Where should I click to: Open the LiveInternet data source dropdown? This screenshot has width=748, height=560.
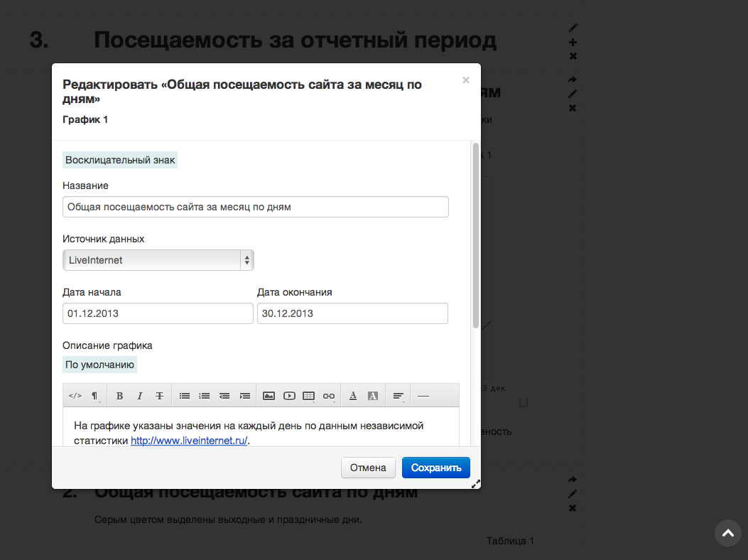pos(158,260)
